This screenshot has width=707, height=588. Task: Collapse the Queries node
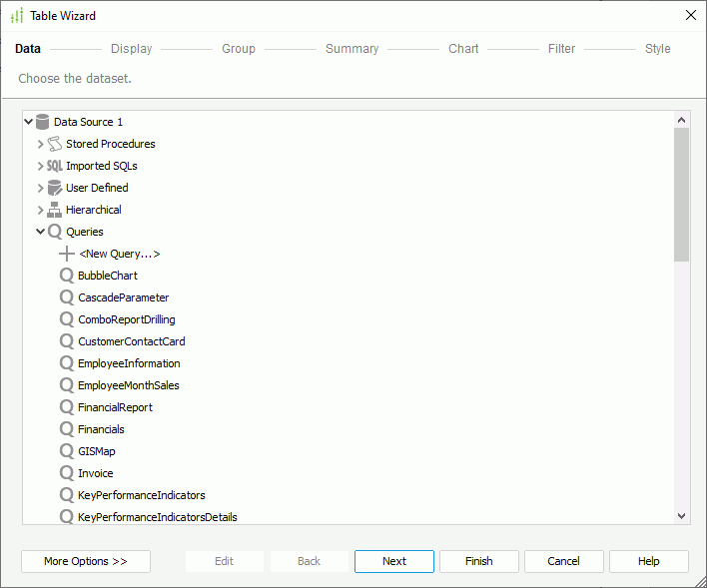tap(41, 232)
